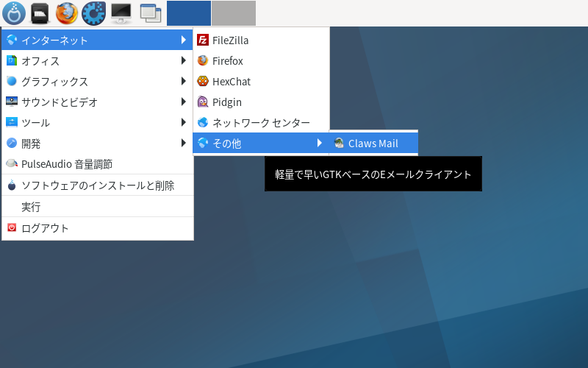Screen dimensions: 588x368
Task: Click the ネットワーク センター globe icon
Action: [203, 122]
